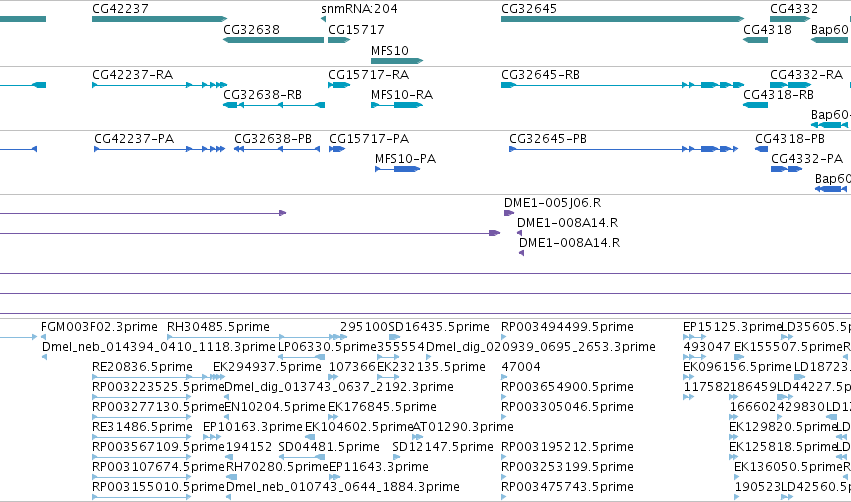Click transcript CG32645-RB
The image size is (851, 502).
(x=541, y=74)
